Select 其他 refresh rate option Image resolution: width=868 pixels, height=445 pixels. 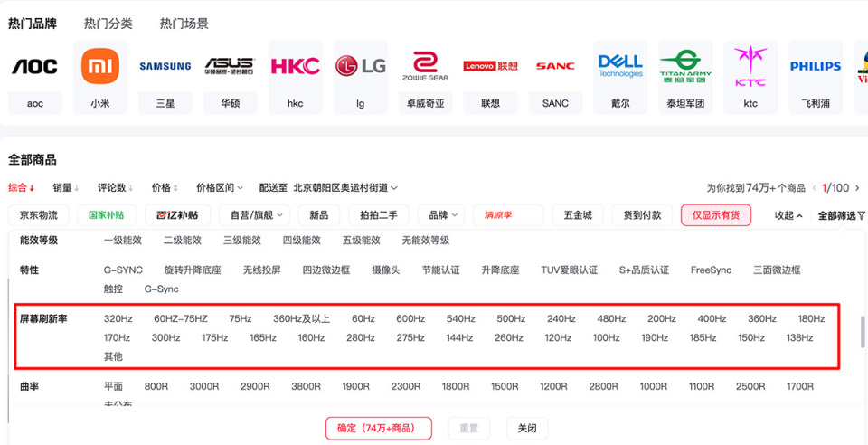(x=113, y=357)
